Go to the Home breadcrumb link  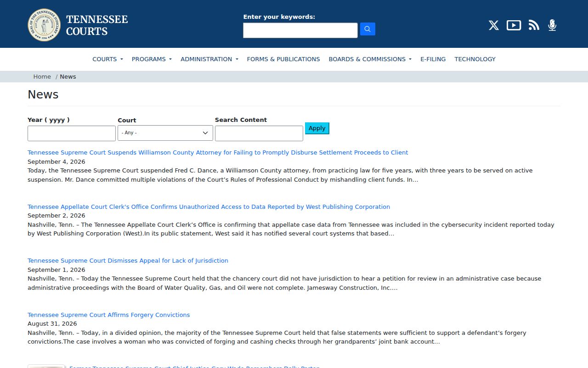coord(42,76)
